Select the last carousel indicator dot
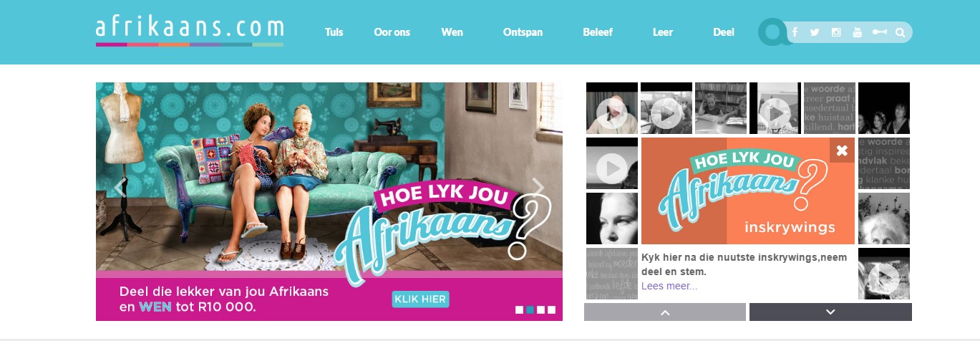 point(552,310)
